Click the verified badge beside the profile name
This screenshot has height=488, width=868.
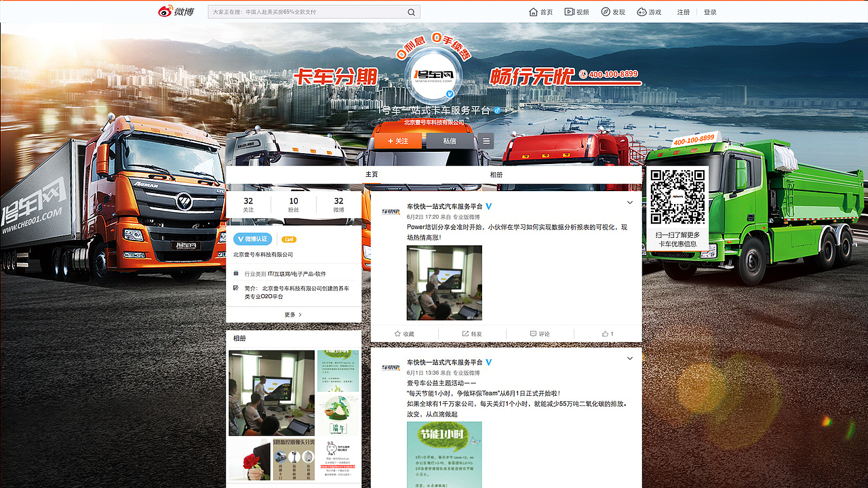(x=497, y=110)
